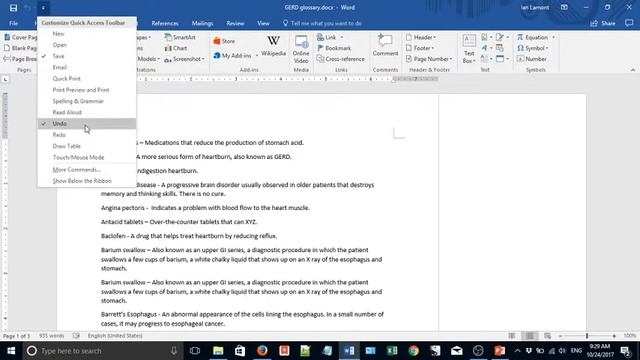Switch to the Mailings tab
Screen dimensions: 640x360
coord(202,23)
